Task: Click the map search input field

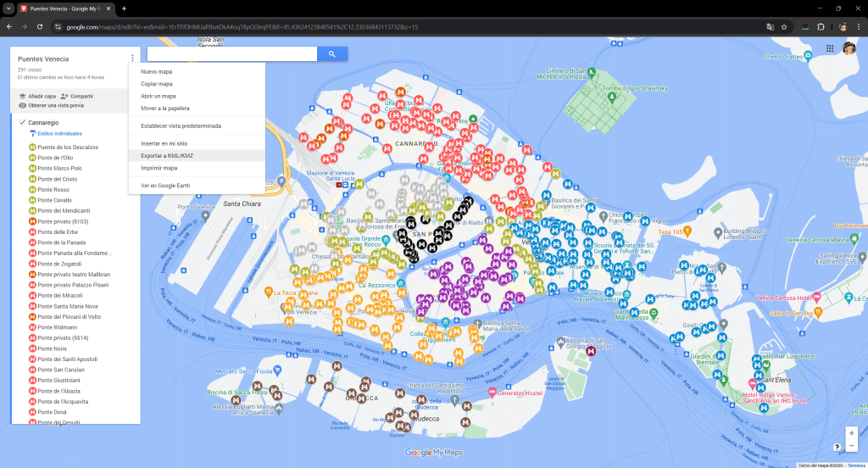Action: [x=231, y=54]
